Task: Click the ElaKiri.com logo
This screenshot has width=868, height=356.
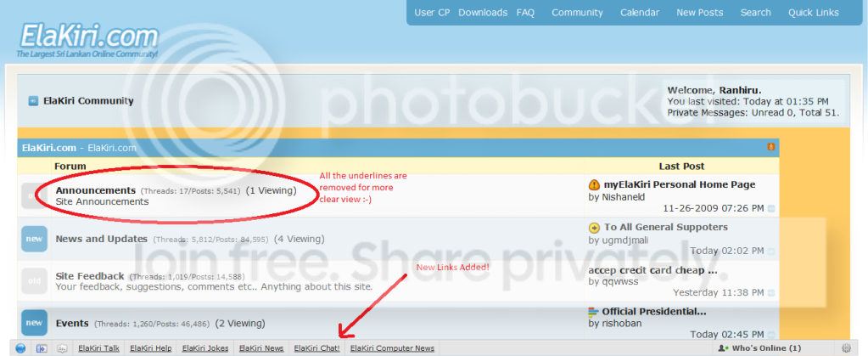Action: (x=88, y=40)
